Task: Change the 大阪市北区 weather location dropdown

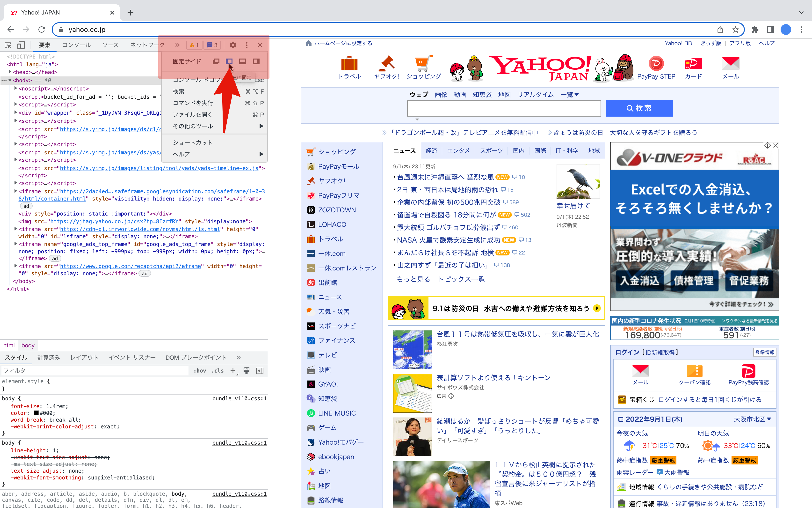Action: point(752,419)
